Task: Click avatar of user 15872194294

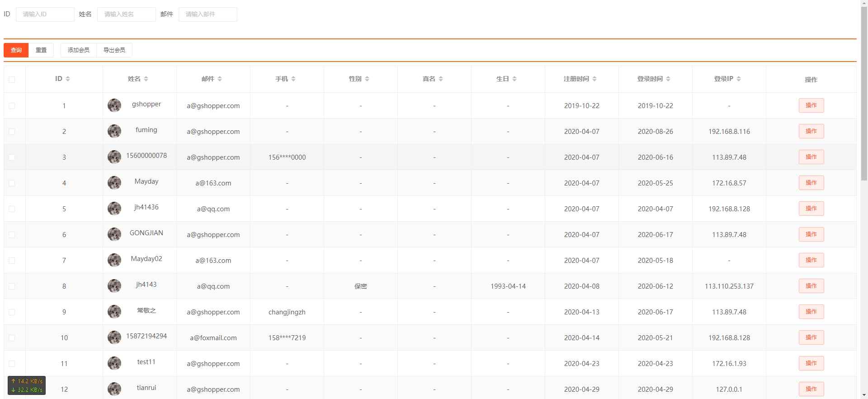Action: point(114,337)
